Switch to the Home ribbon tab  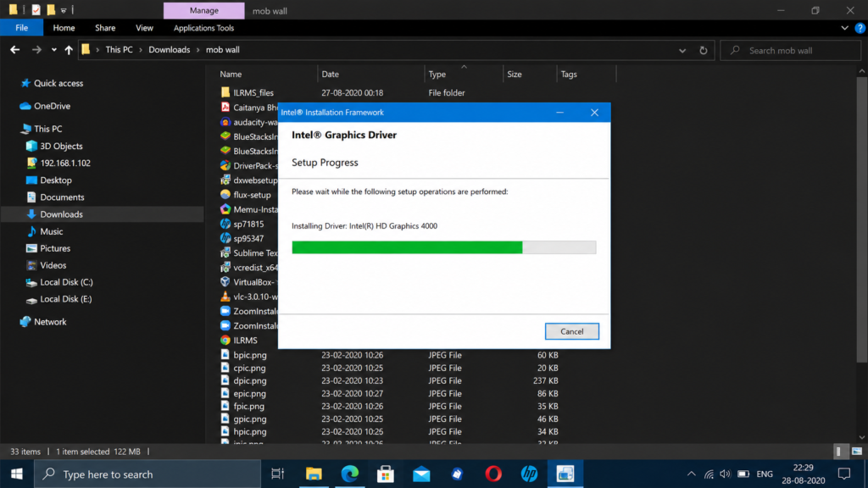64,28
